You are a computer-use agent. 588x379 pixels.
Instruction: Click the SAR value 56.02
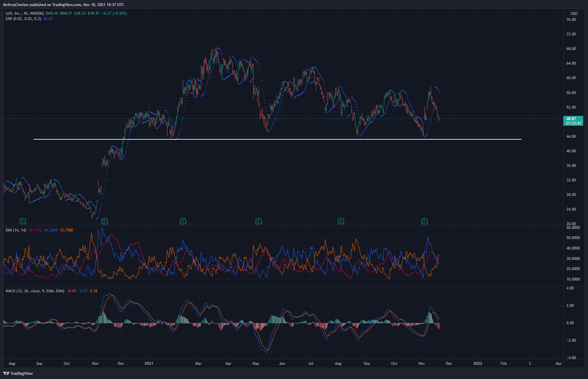48,19
